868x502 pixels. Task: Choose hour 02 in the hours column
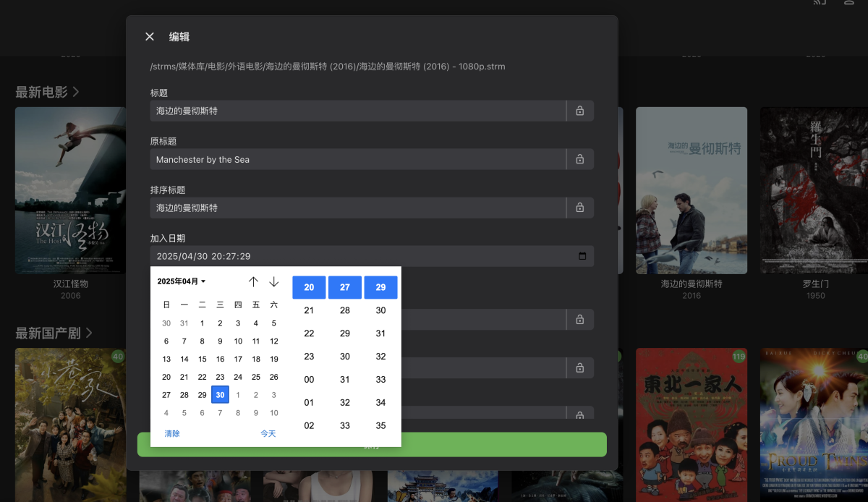[x=309, y=425]
